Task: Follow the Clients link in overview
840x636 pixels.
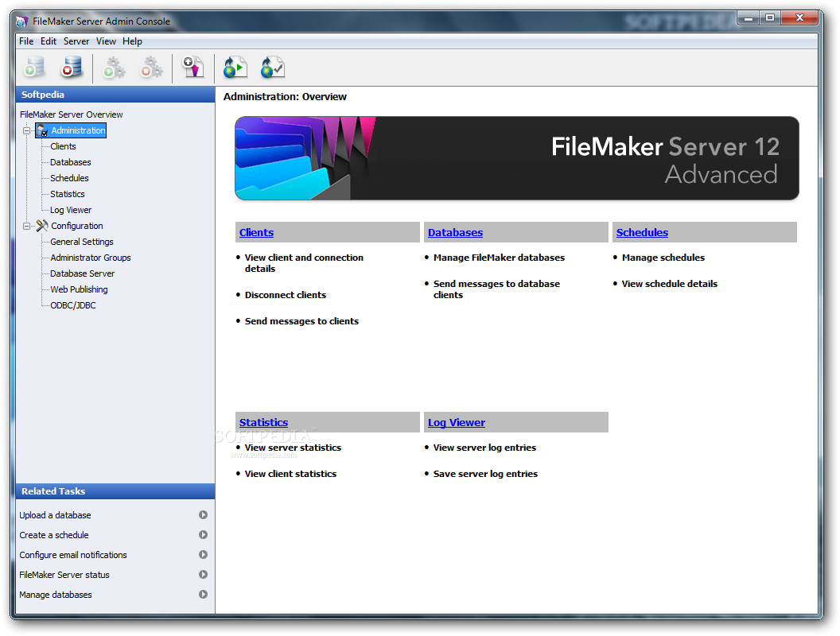Action: point(257,232)
